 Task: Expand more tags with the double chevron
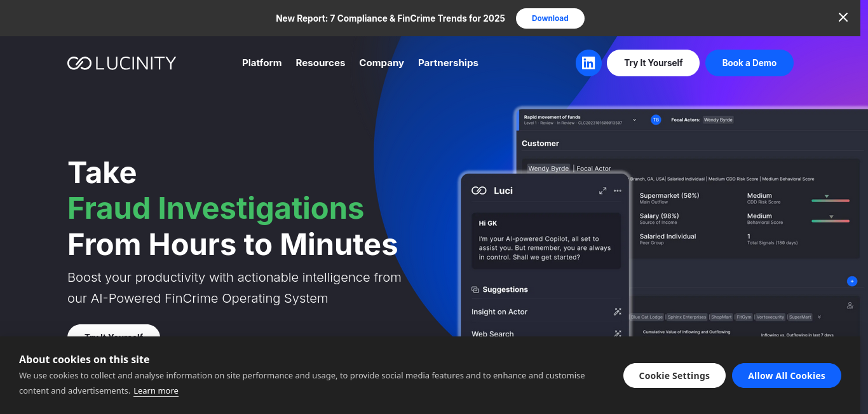coord(819,317)
